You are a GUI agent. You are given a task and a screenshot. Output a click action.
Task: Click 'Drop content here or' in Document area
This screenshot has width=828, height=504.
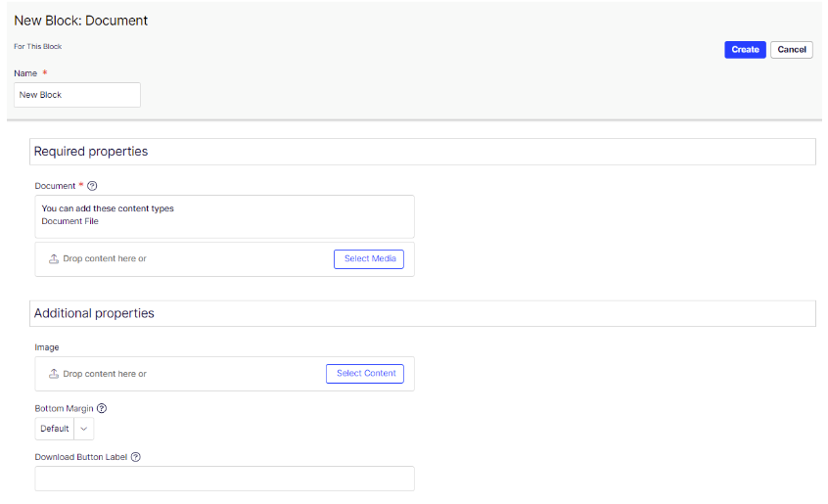tap(105, 258)
